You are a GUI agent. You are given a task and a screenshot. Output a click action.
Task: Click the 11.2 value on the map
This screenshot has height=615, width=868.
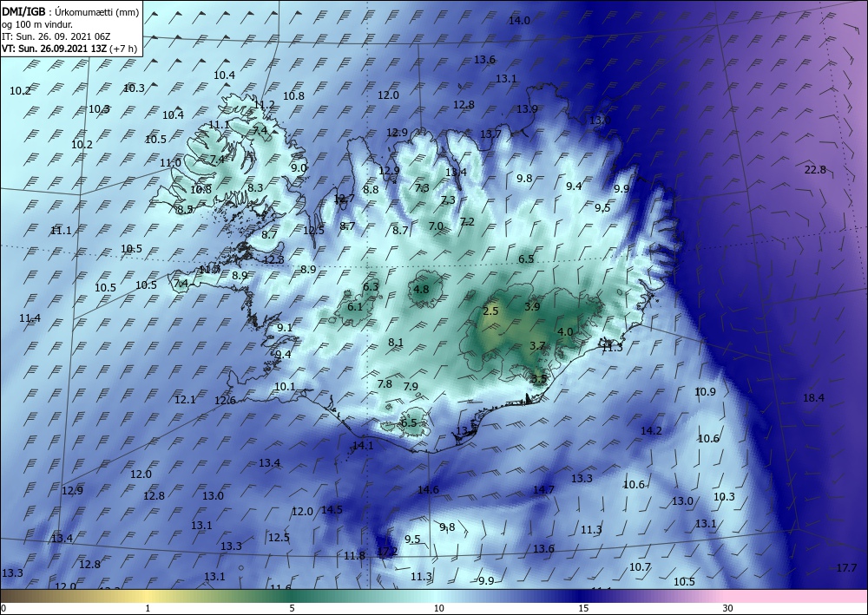pos(264,105)
